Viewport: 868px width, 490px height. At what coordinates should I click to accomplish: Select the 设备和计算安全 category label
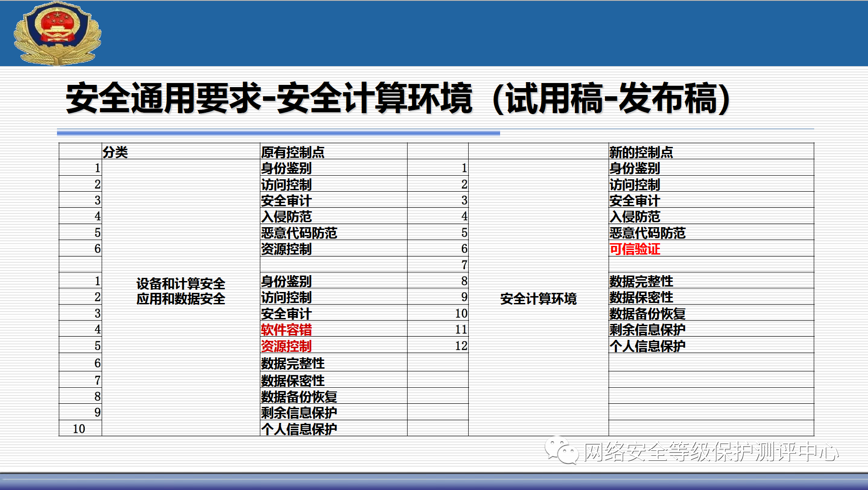(x=181, y=284)
